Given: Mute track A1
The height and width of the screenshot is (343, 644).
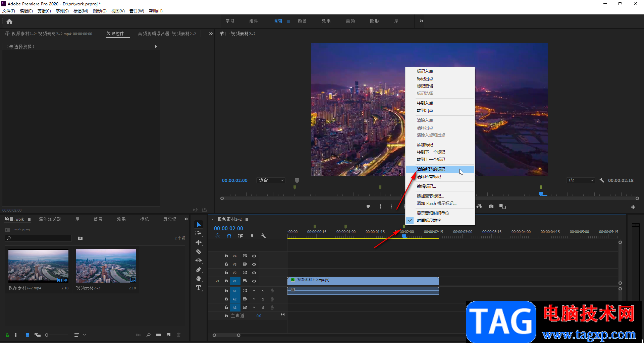Looking at the screenshot, I should coord(254,291).
